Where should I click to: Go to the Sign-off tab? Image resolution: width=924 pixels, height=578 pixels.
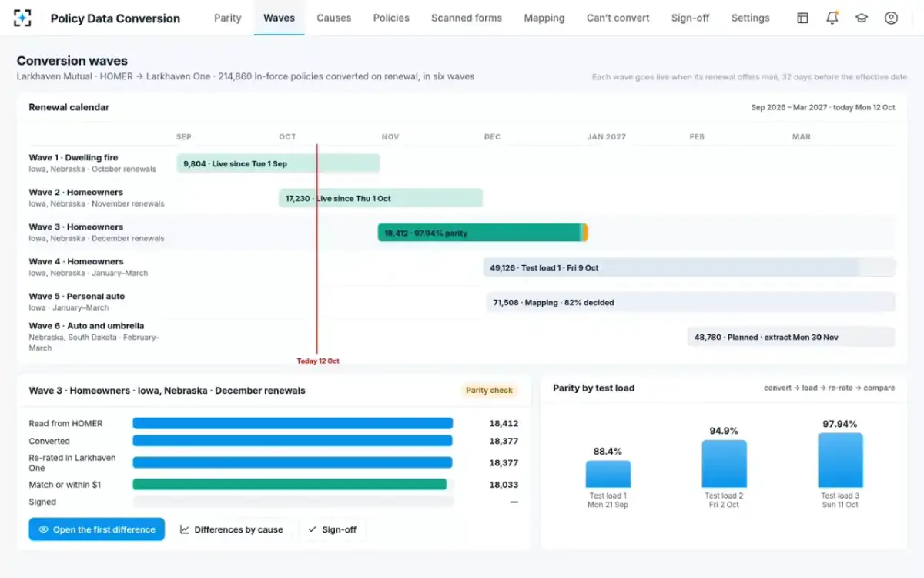pyautogui.click(x=691, y=18)
